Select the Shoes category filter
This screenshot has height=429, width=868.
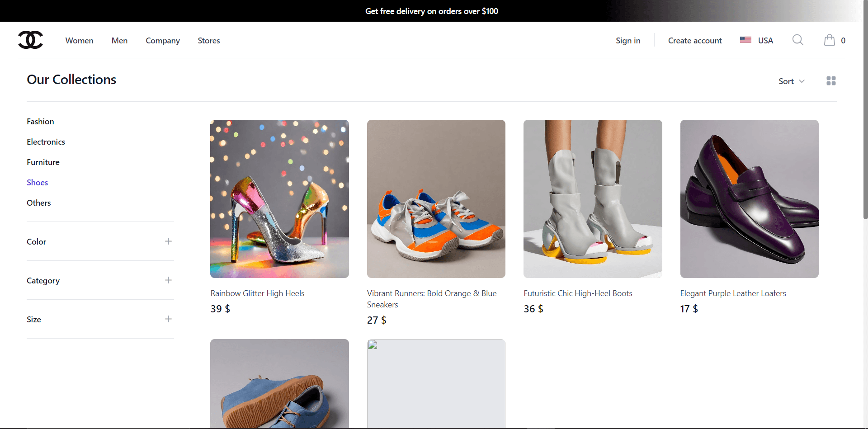click(37, 182)
